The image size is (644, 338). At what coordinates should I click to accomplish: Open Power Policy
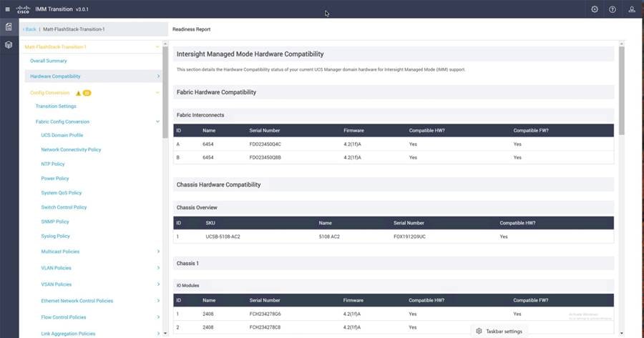tap(55, 179)
